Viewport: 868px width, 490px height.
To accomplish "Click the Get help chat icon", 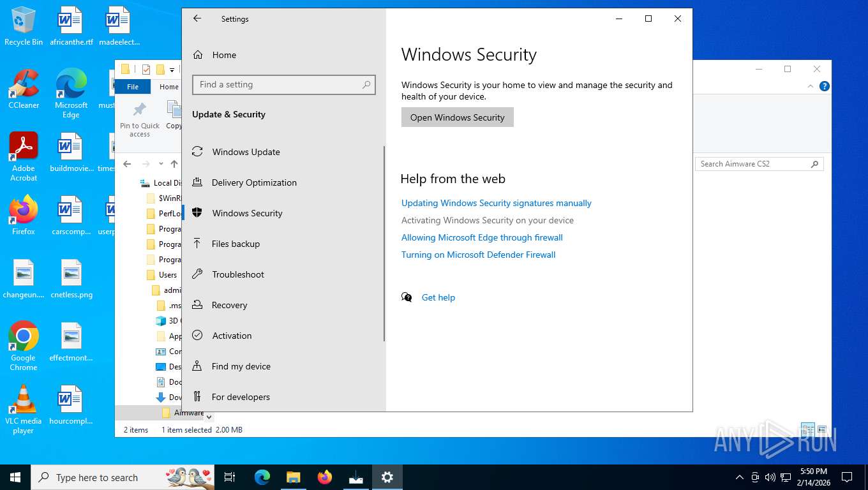I will [407, 297].
